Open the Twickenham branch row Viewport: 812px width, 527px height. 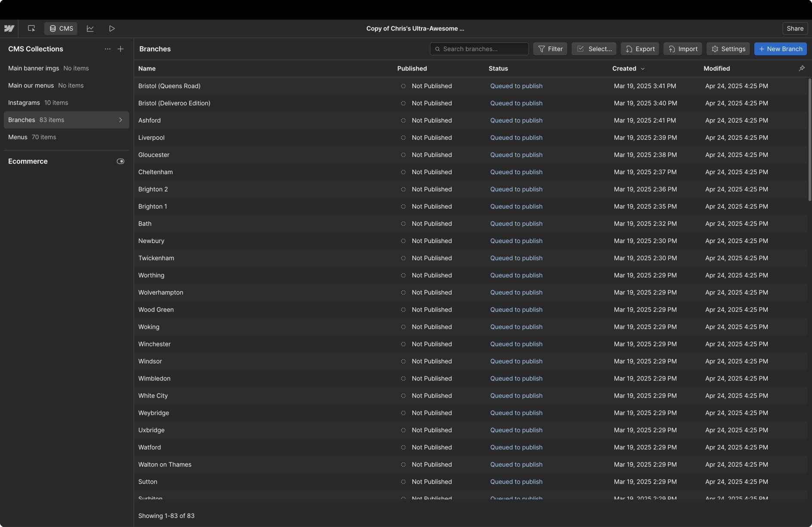click(x=471, y=258)
